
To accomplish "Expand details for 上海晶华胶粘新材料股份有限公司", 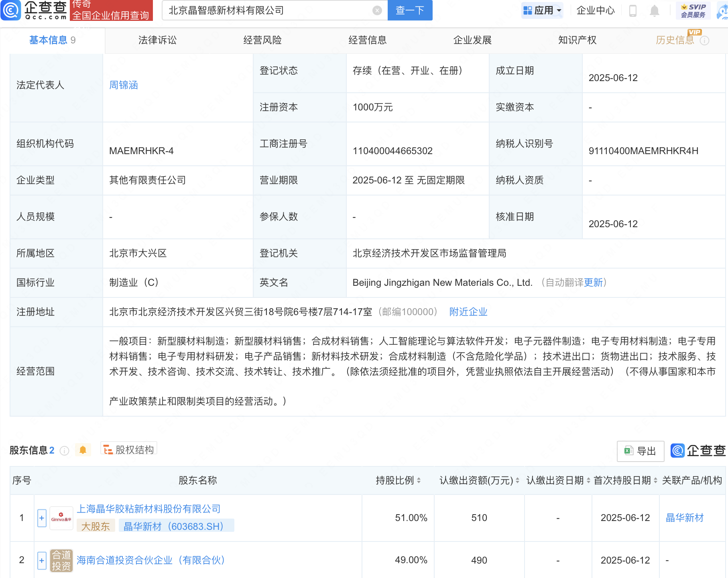I will (42, 518).
